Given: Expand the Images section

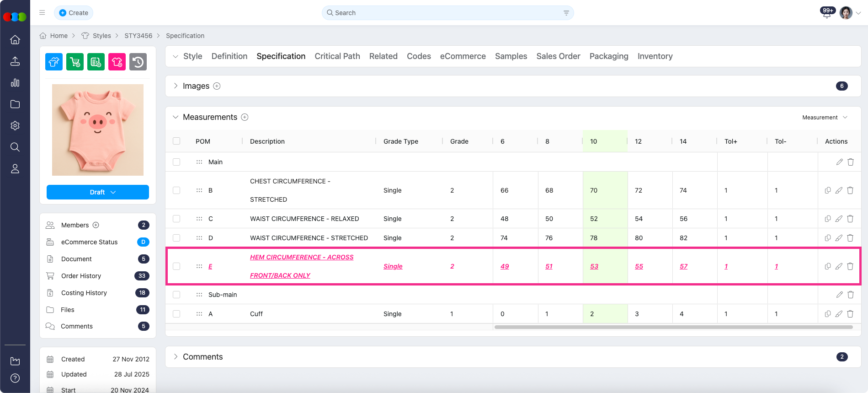Looking at the screenshot, I should (176, 86).
